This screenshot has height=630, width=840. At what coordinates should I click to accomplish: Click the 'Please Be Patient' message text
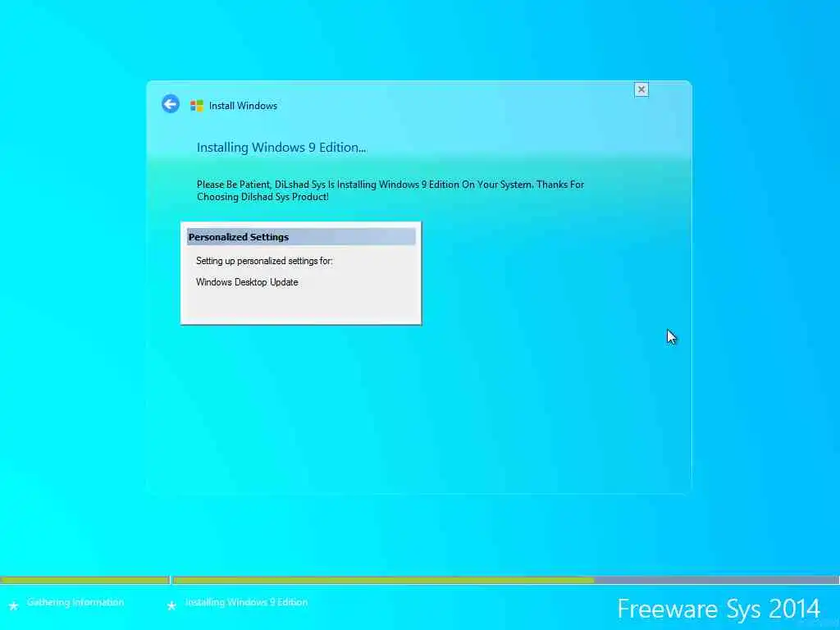390,190
